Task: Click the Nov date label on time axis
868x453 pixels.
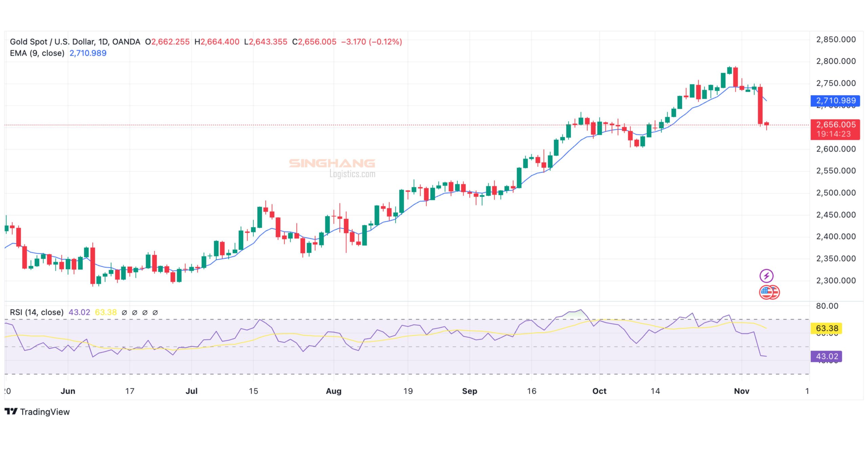Action: [x=742, y=391]
